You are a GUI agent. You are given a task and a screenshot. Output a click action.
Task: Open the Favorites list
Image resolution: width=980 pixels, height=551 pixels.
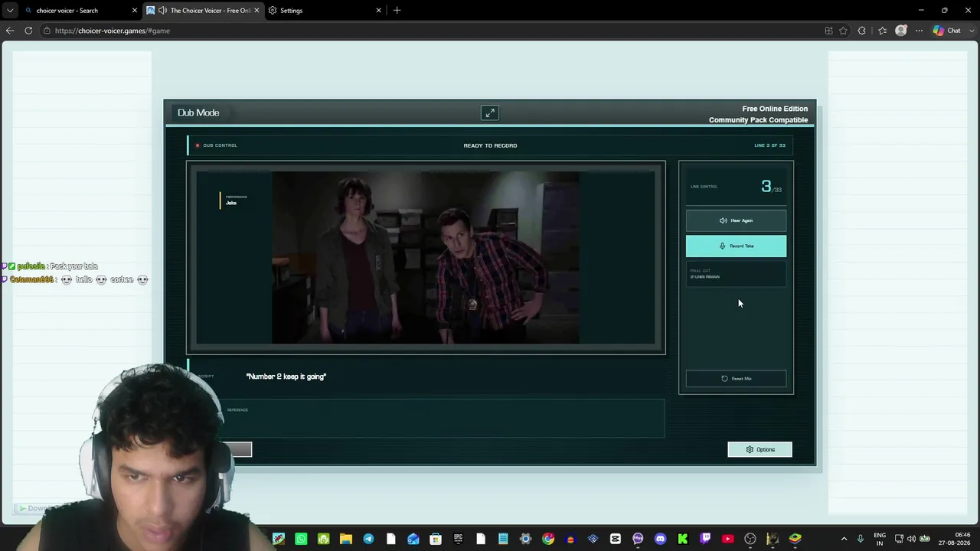[883, 31]
